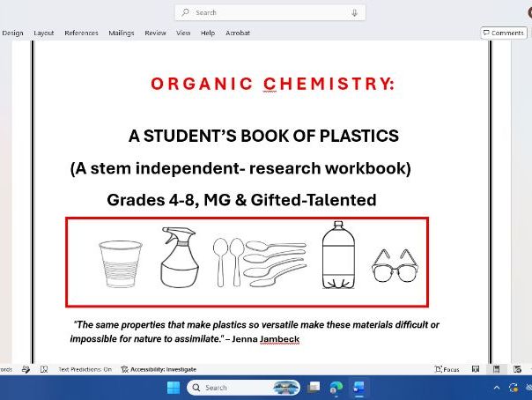Open Accessibility: Investigate checker

[x=159, y=369]
